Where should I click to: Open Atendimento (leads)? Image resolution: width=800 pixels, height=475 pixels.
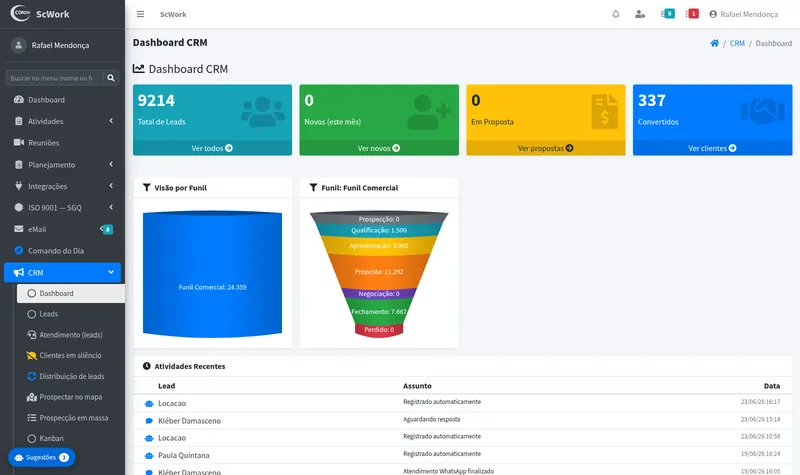(70, 335)
